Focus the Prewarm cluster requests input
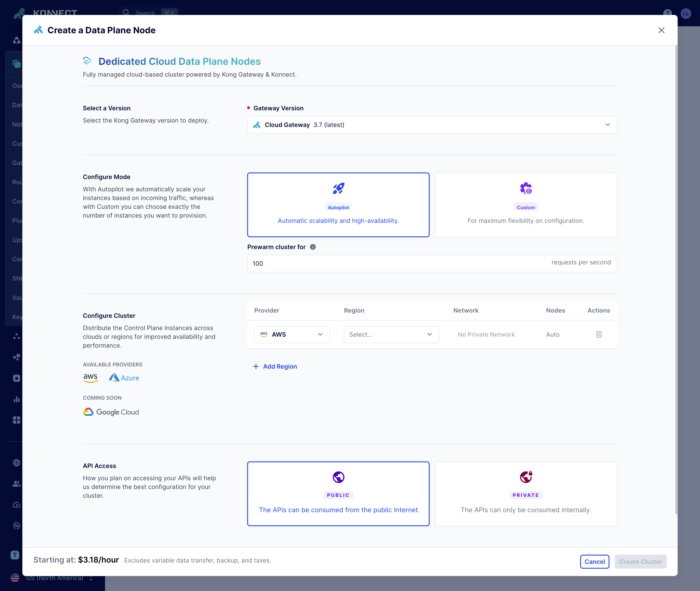Viewport: 700px width, 591px height. coord(432,263)
